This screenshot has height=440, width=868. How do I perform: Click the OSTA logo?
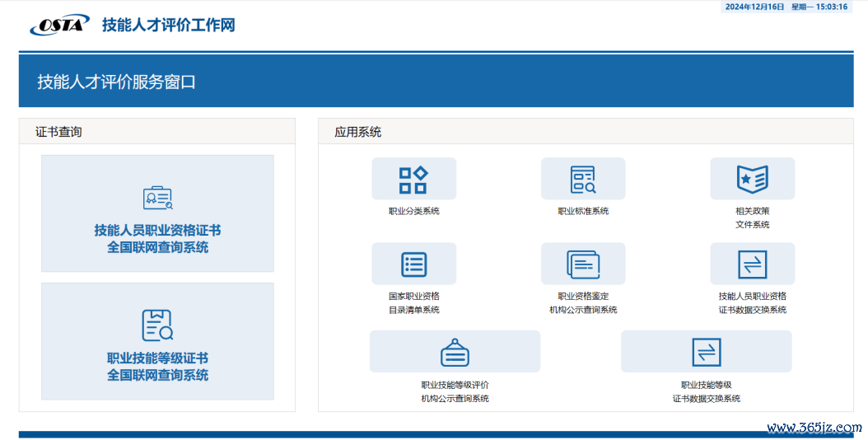click(x=60, y=25)
